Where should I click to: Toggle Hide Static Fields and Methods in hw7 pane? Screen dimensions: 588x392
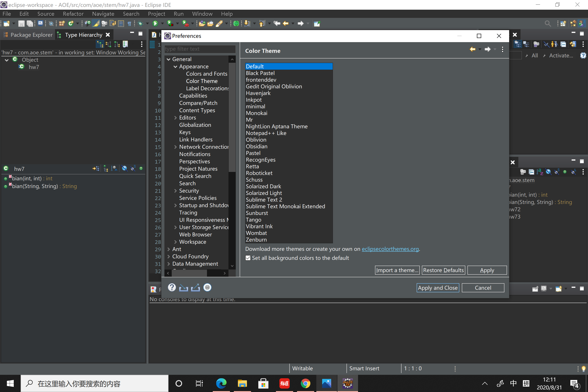point(133,168)
